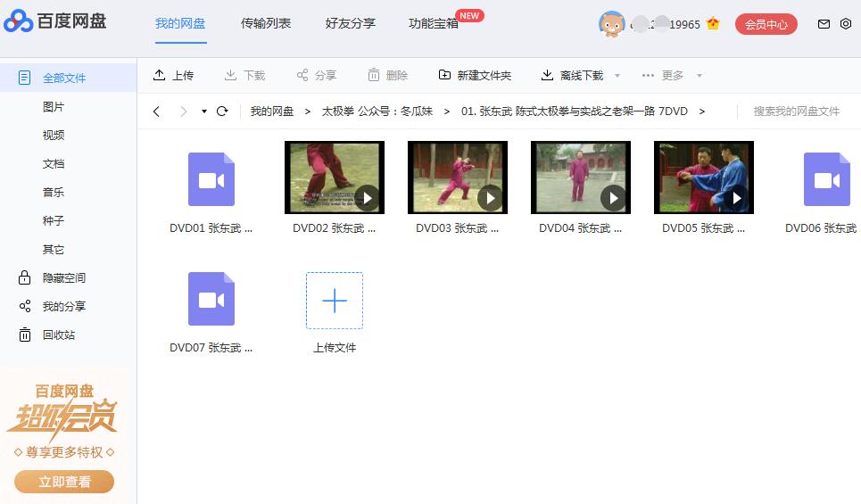Viewport: 861px width, 504px height.
Task: Open the DVD05 video thumbnail
Action: click(703, 178)
